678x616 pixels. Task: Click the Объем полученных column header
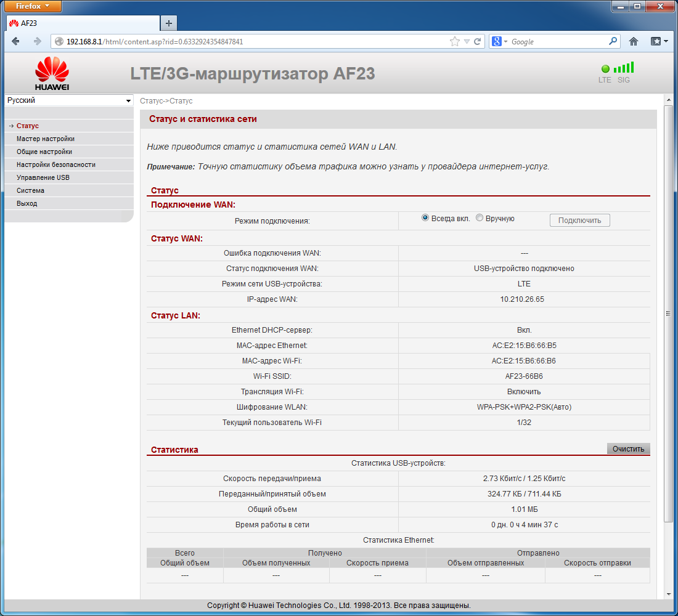click(276, 563)
